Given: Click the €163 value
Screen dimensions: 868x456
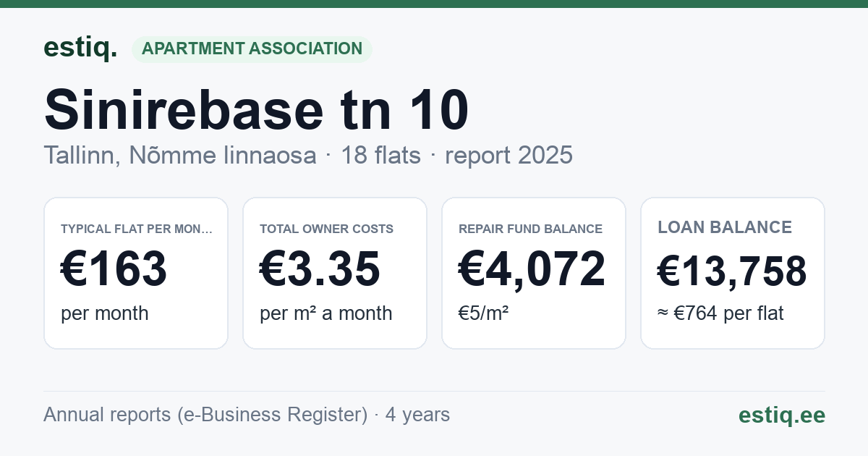Looking at the screenshot, I should 114,269.
